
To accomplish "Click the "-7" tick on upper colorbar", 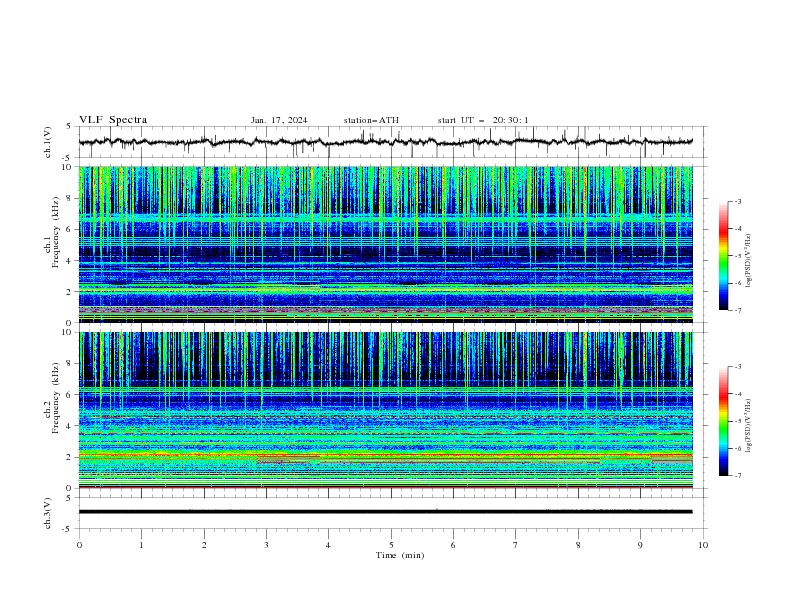I will click(738, 311).
